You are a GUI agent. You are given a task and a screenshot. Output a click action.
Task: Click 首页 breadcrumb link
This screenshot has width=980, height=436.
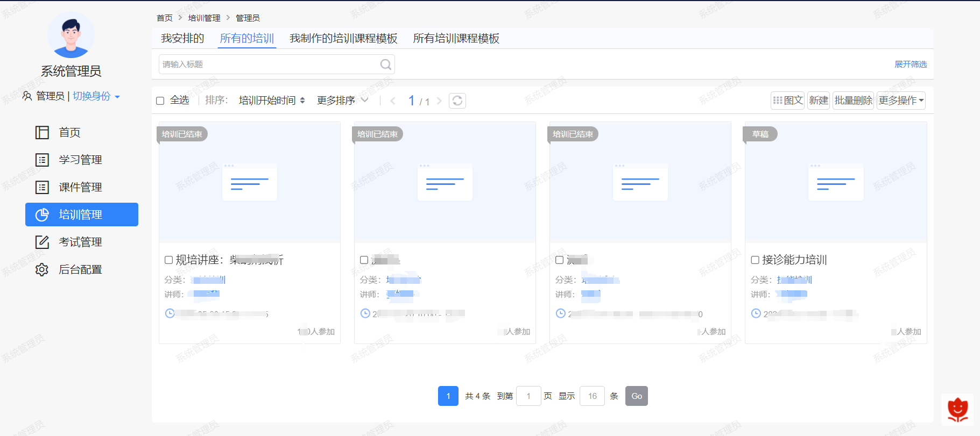point(165,18)
